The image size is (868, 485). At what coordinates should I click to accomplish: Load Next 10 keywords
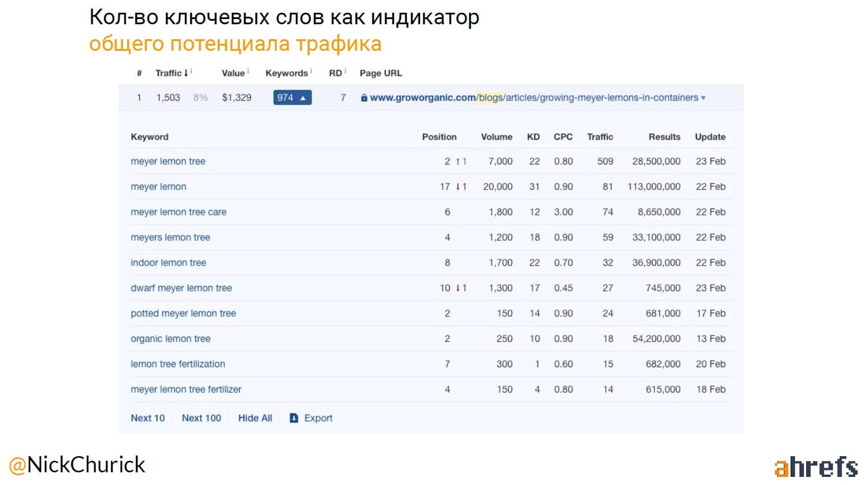point(147,418)
